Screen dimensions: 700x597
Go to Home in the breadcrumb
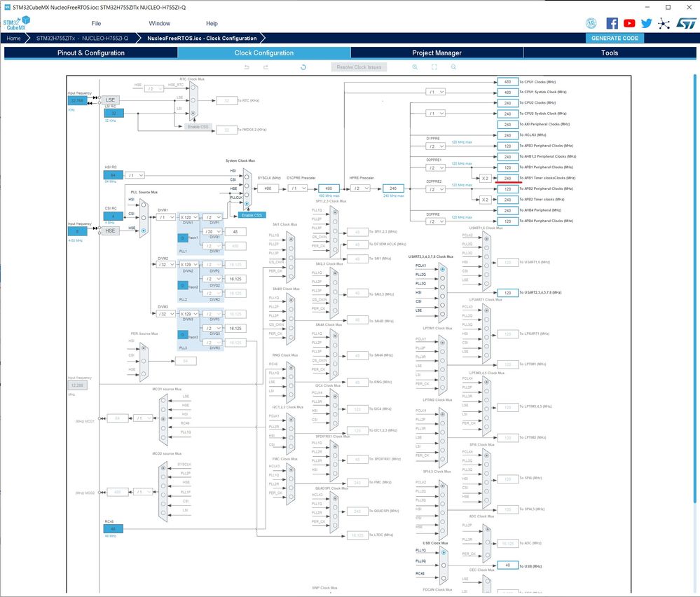click(x=13, y=38)
